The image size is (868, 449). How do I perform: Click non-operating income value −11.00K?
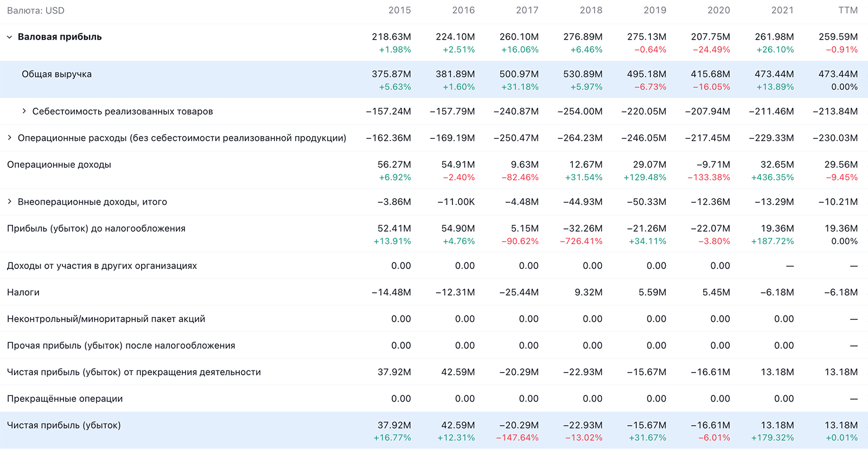pyautogui.click(x=456, y=202)
